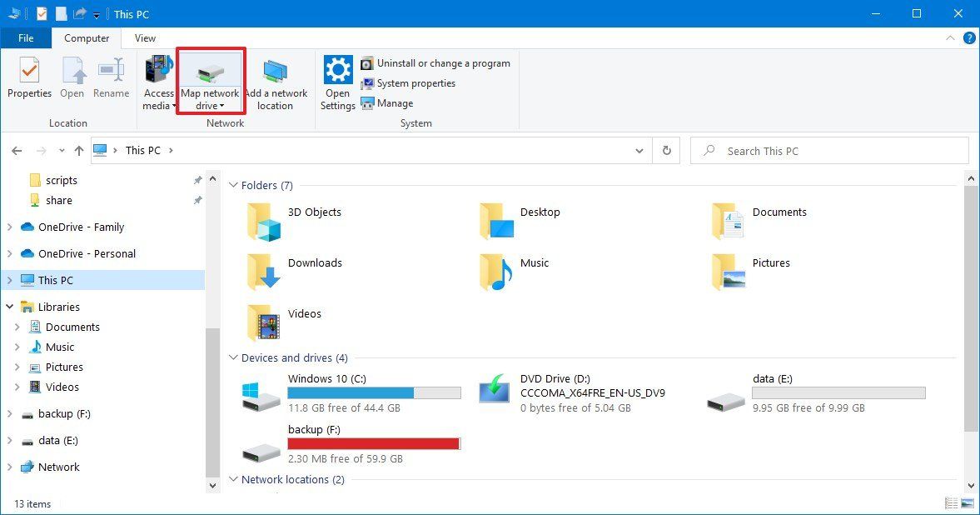Expand the address bar history dropdown
The height and width of the screenshot is (515, 980).
click(x=639, y=150)
